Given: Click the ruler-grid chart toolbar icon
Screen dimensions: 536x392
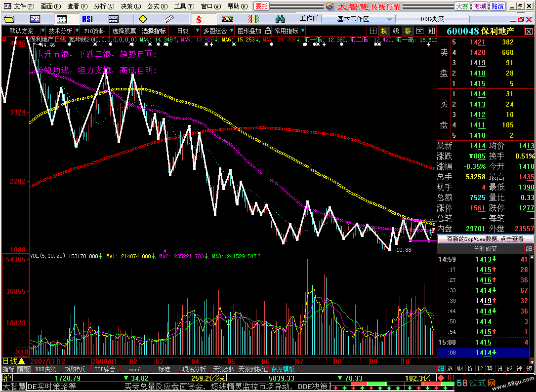Looking at the screenshot, I should (x=113, y=19).
